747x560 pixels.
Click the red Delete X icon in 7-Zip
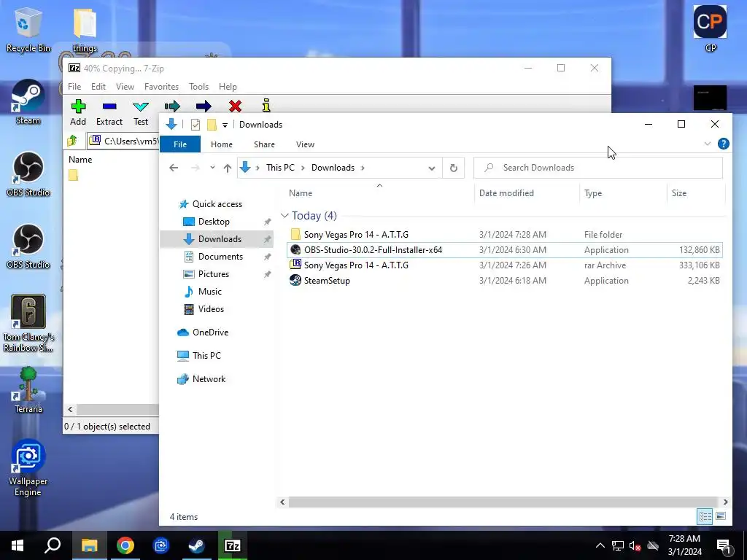235,106
